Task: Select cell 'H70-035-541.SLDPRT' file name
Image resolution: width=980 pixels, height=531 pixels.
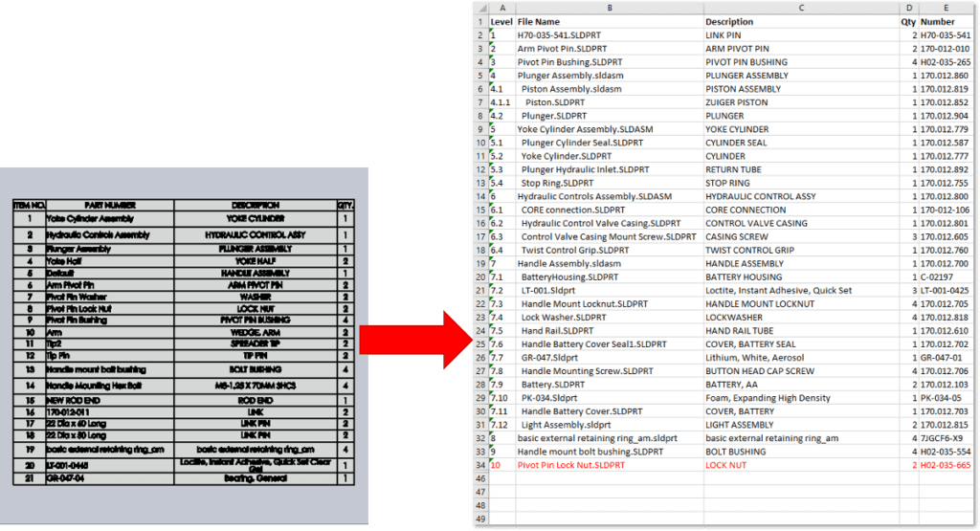Action: [x=610, y=35]
